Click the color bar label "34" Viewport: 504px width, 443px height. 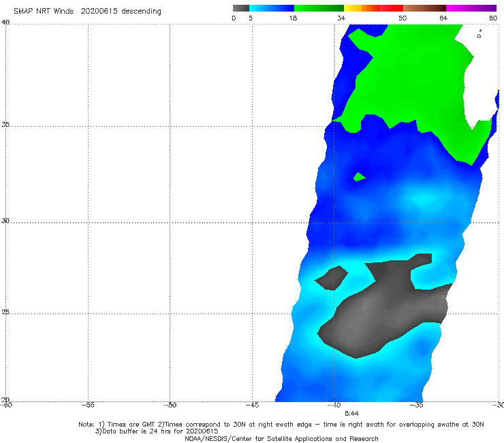(x=341, y=18)
